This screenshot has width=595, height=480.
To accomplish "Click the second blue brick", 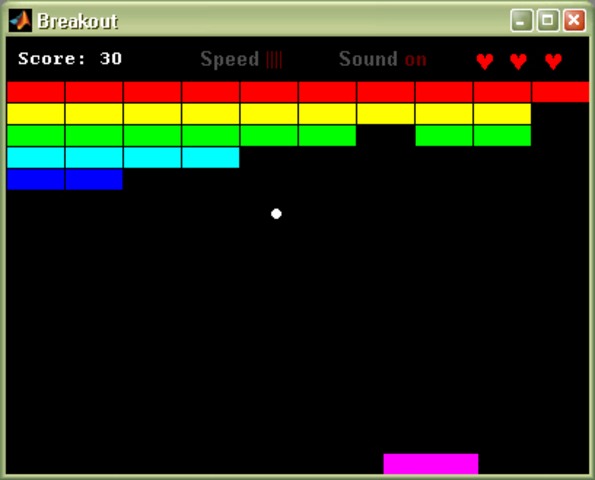I will (x=94, y=179).
